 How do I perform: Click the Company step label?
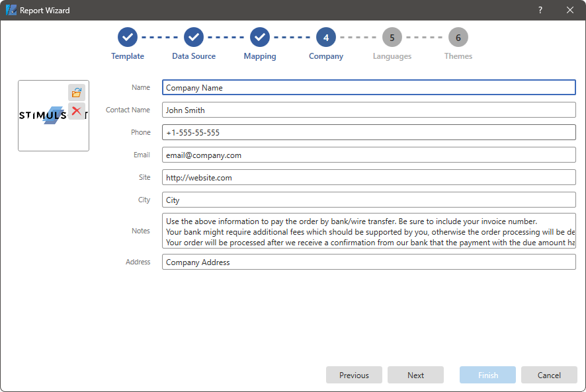pyautogui.click(x=326, y=56)
